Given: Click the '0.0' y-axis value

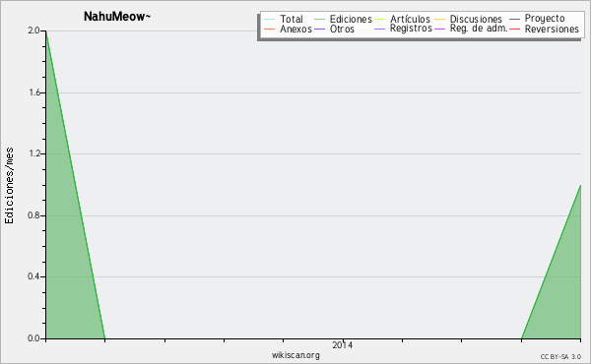Looking at the screenshot, I should click(33, 338).
